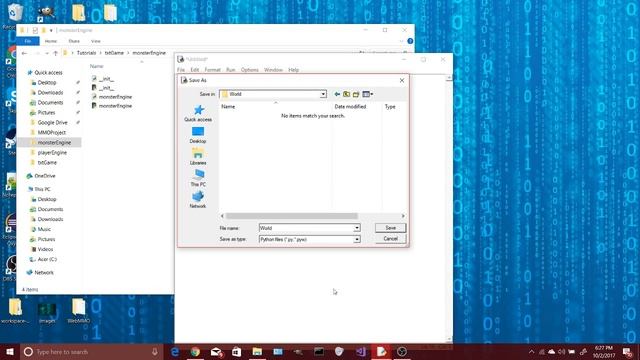
Task: Open Google Chrome from taskbar
Action: [x=195, y=351]
